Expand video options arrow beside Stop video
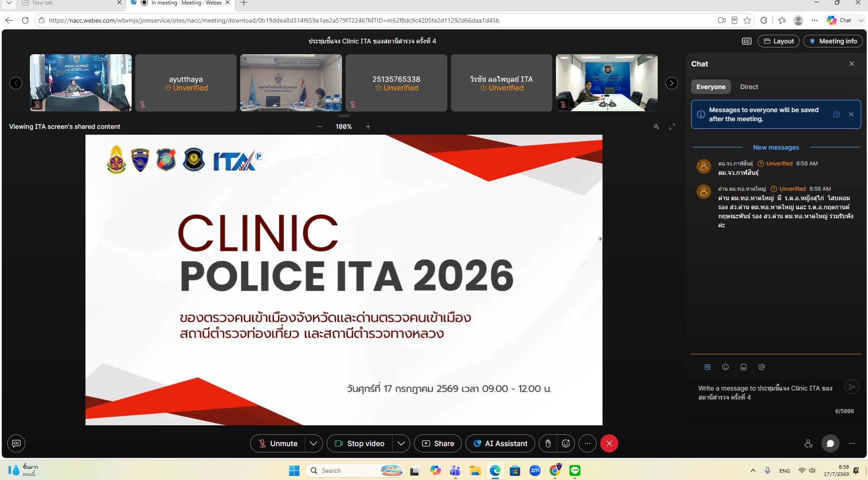Screen dimensions: 868x480 click(401, 443)
